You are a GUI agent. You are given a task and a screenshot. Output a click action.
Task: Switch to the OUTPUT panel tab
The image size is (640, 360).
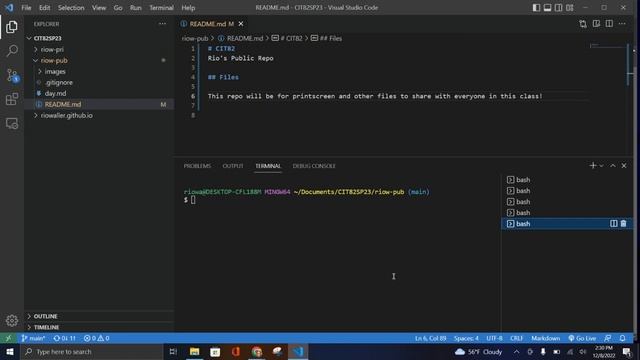[233, 166]
